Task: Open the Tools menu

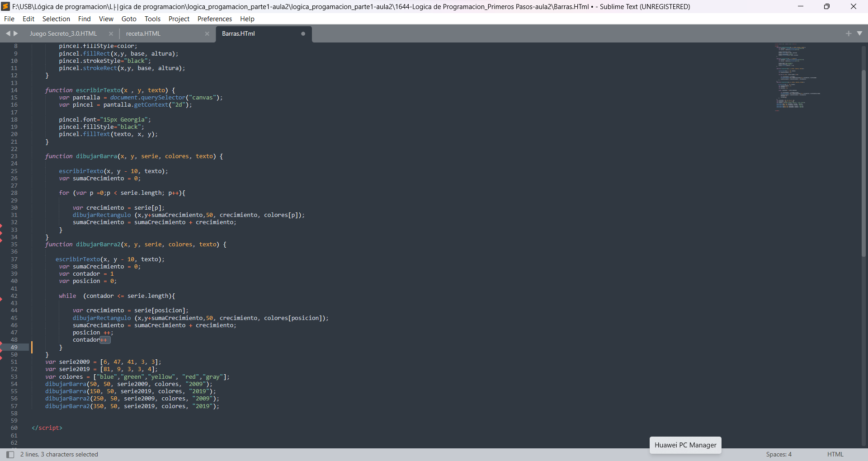Action: point(152,19)
